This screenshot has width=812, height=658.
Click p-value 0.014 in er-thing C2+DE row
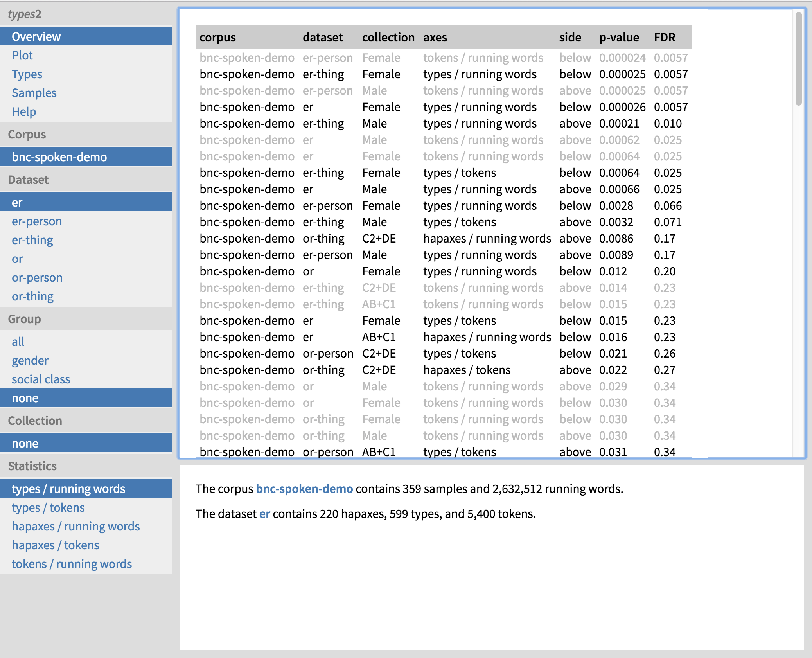pyautogui.click(x=613, y=288)
